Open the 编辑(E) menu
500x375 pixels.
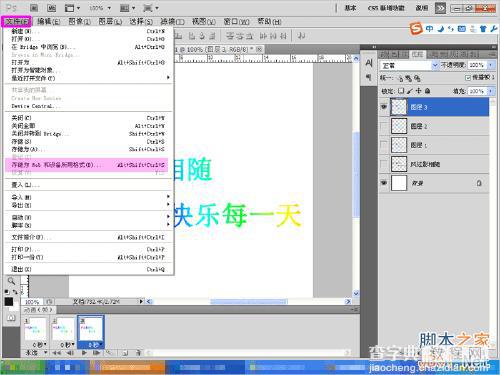click(49, 22)
